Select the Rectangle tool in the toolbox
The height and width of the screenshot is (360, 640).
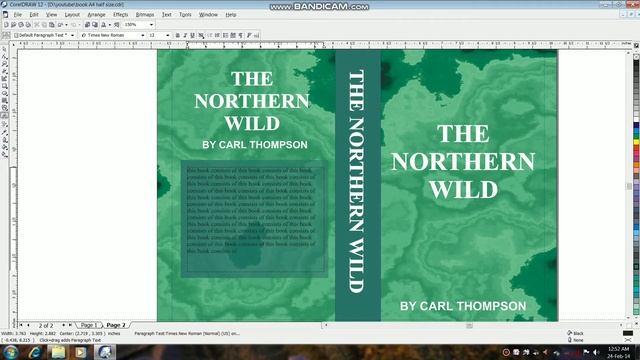pyautogui.click(x=5, y=86)
